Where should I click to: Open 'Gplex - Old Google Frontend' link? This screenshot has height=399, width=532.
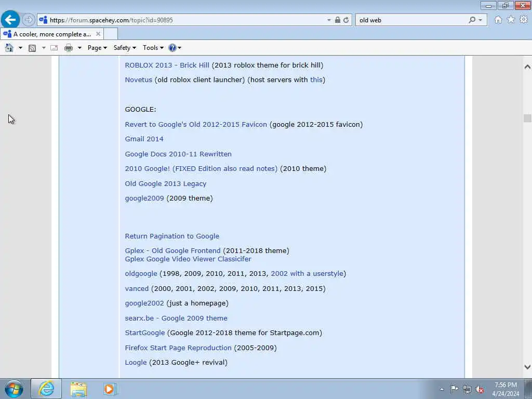(x=172, y=251)
